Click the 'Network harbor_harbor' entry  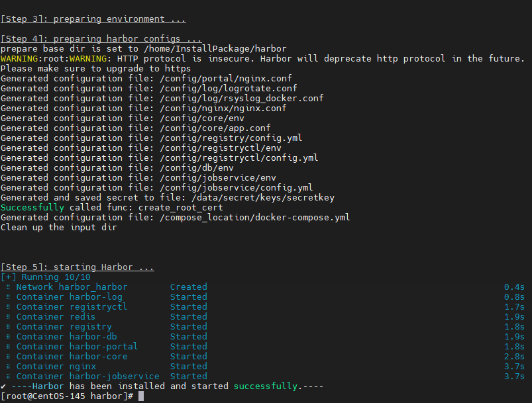pyautogui.click(x=72, y=287)
